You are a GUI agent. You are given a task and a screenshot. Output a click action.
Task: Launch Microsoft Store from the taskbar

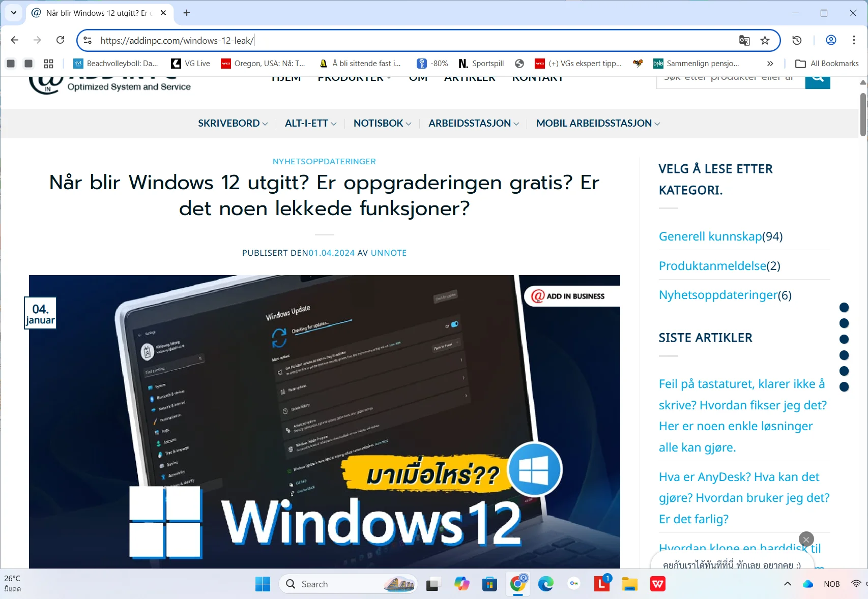pos(489,584)
